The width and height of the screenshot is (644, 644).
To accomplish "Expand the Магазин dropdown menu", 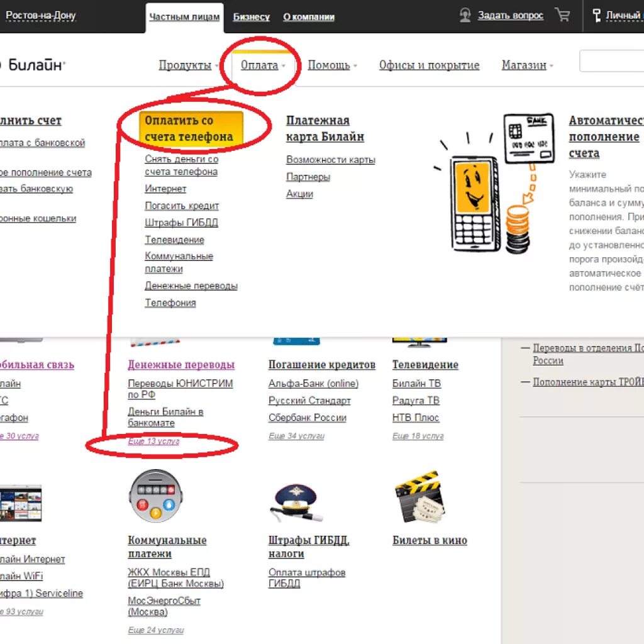I will click(x=528, y=65).
